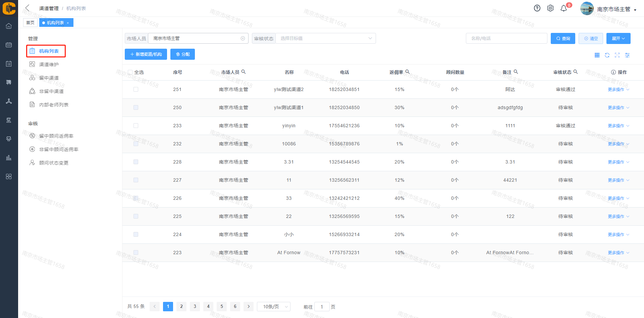Image resolution: width=644 pixels, height=318 pixels.
Task: Click the back arrow in header
Action: (28, 8)
